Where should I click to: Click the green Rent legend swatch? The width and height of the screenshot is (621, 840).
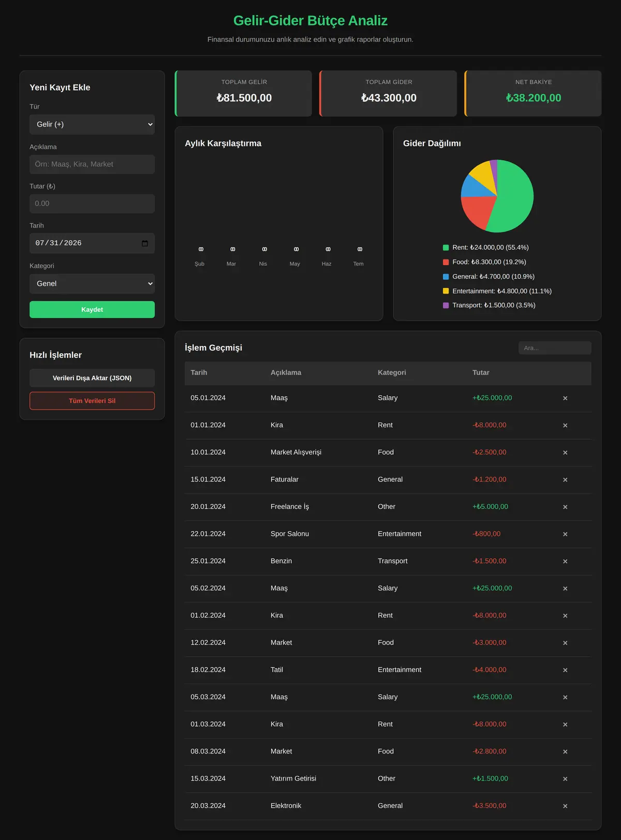tap(446, 248)
